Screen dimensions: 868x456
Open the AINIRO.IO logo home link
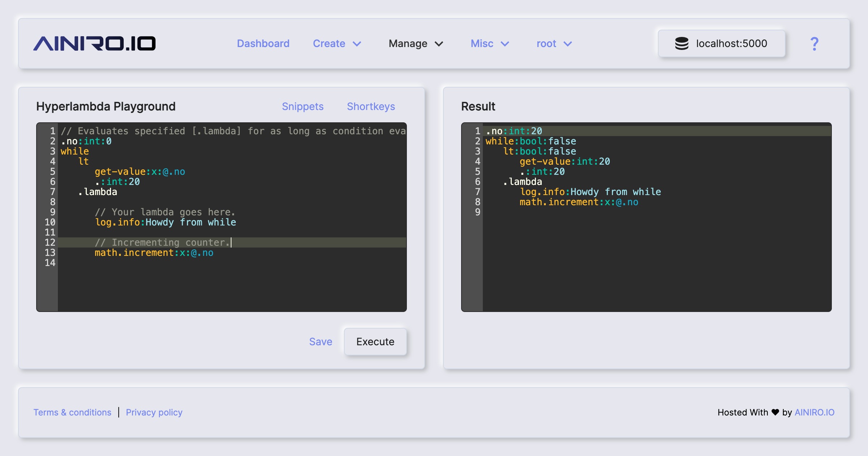coord(97,43)
